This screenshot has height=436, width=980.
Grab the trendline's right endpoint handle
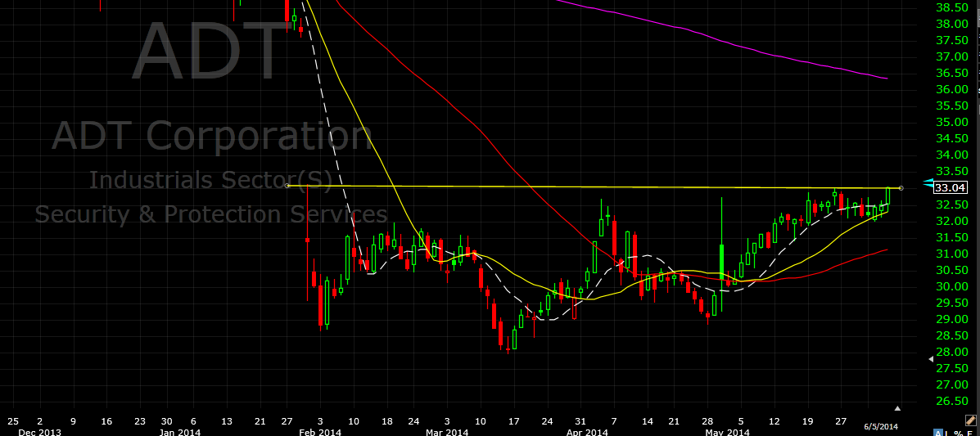coord(901,188)
